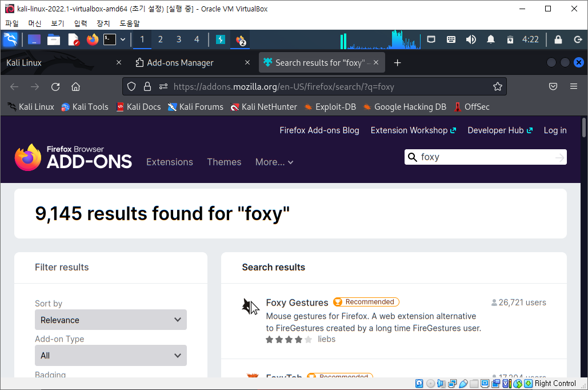
Task: Go back to previous page
Action: 14,87
